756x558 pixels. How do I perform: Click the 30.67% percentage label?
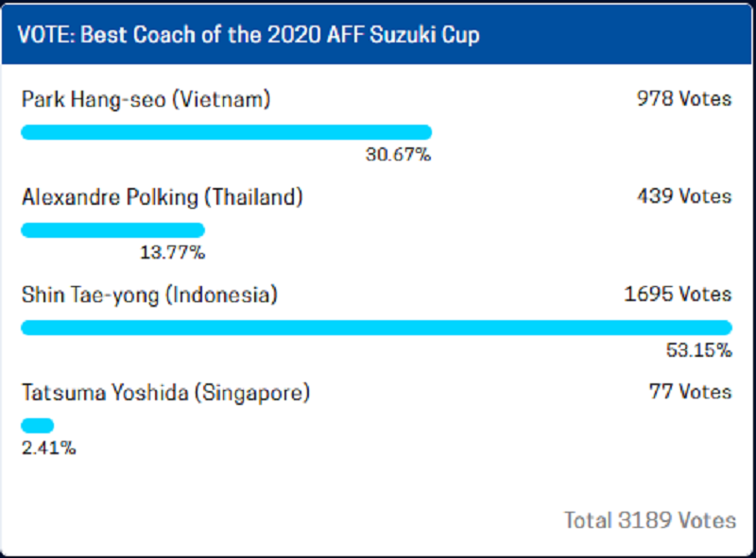pyautogui.click(x=398, y=155)
